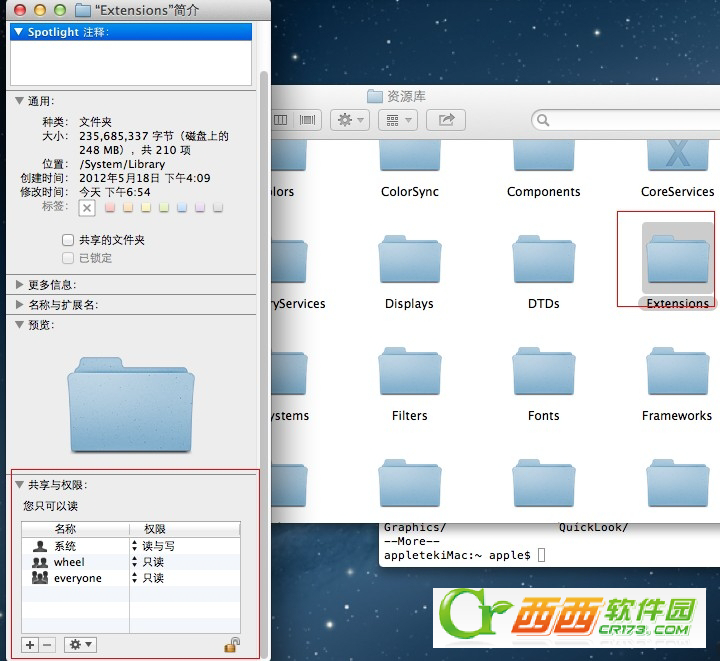Select the wheel row in permissions
The image size is (720, 661).
pyautogui.click(x=131, y=562)
